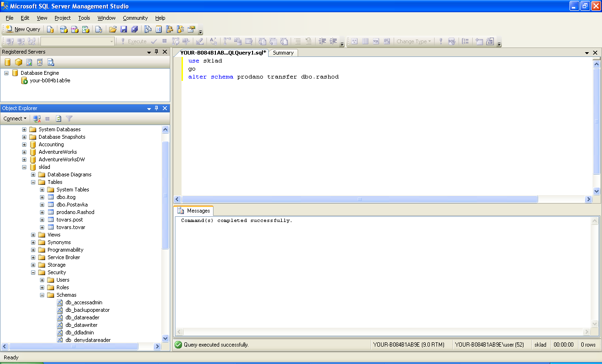Open the Community menu
This screenshot has width=602, height=364.
(135, 18)
